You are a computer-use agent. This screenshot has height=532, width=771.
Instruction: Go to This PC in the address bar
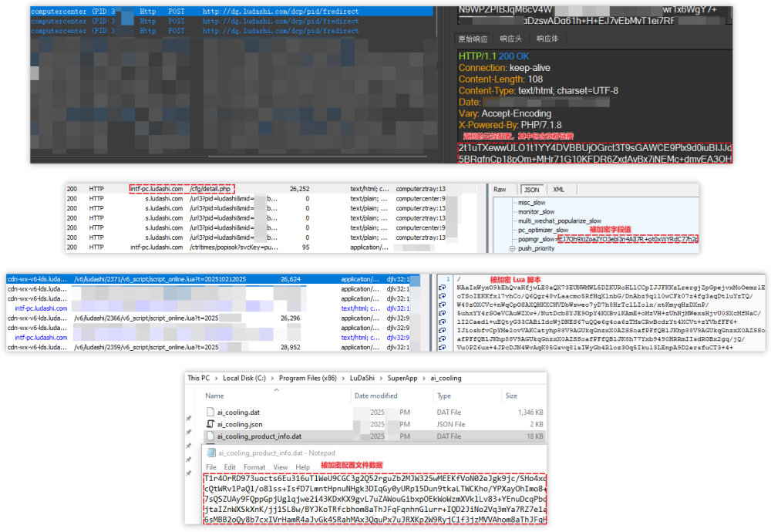[199, 378]
